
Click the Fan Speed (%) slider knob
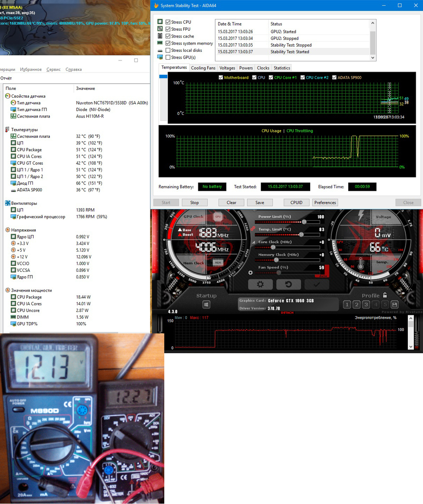(279, 273)
